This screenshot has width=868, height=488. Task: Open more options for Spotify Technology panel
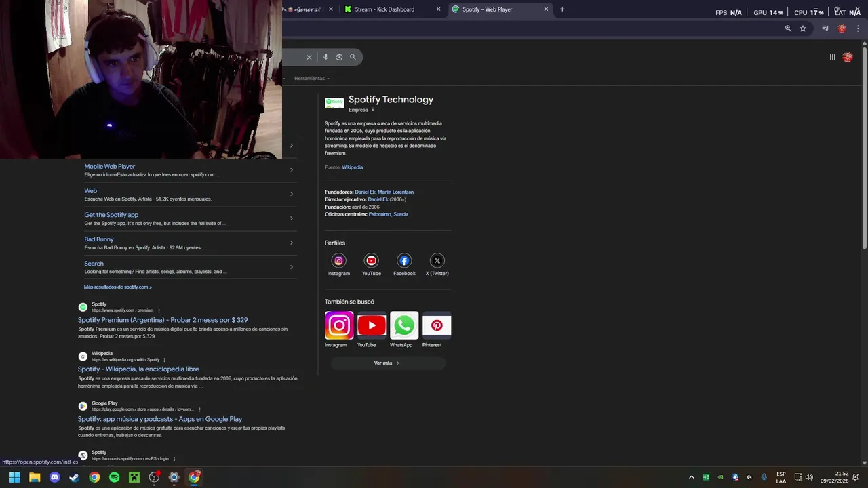click(372, 110)
